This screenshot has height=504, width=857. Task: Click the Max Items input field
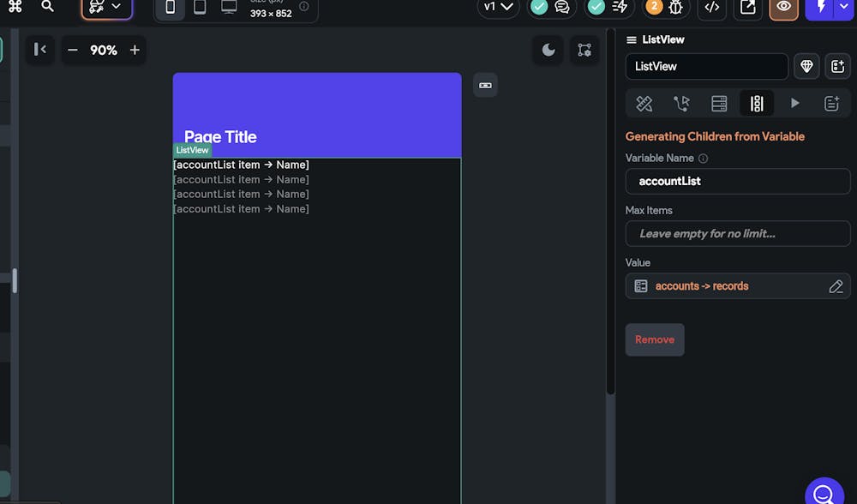point(738,234)
